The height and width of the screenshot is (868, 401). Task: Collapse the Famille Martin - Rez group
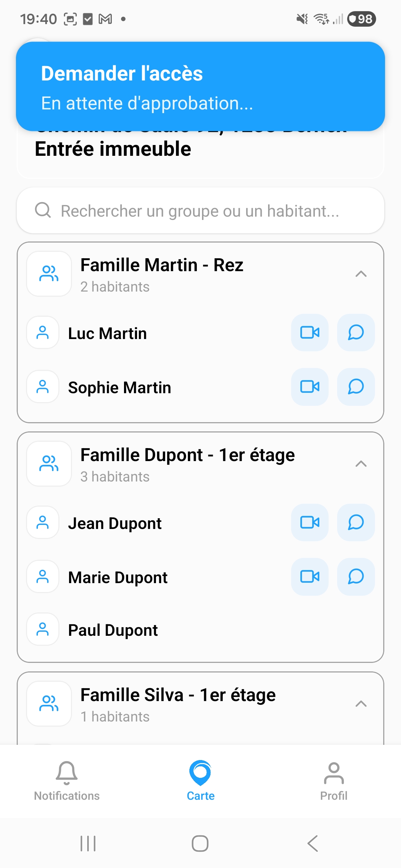click(361, 274)
